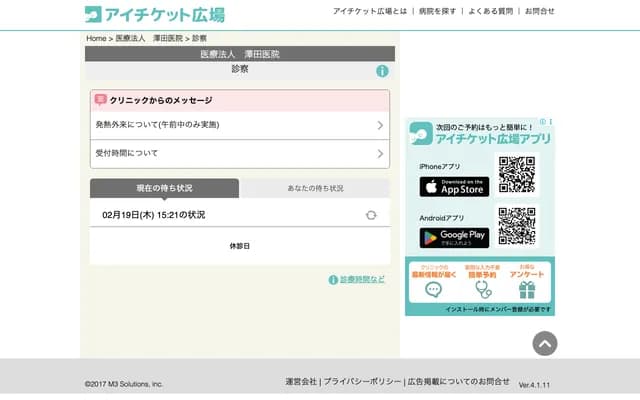Click the App Store download badge
This screenshot has height=400, width=640.
[x=454, y=187]
